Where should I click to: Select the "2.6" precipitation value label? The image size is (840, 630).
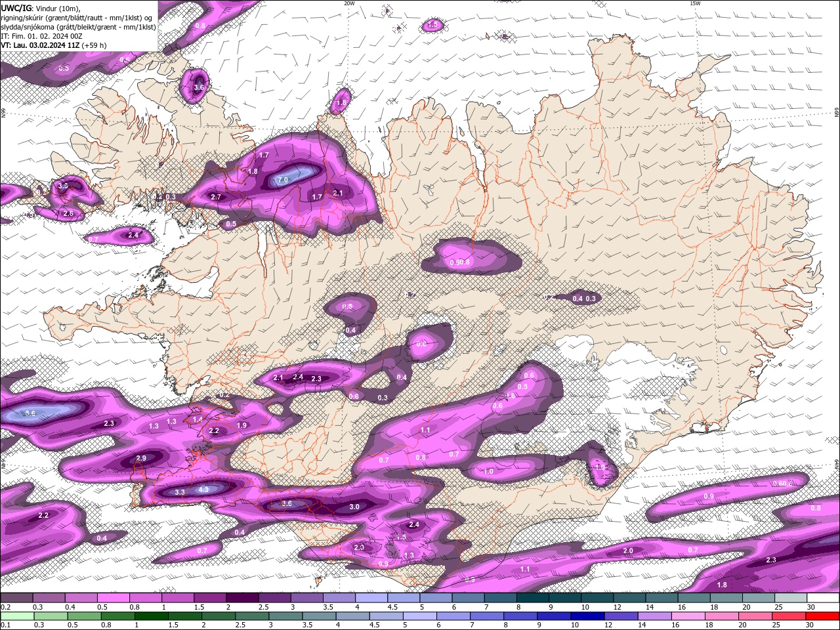coord(68,214)
